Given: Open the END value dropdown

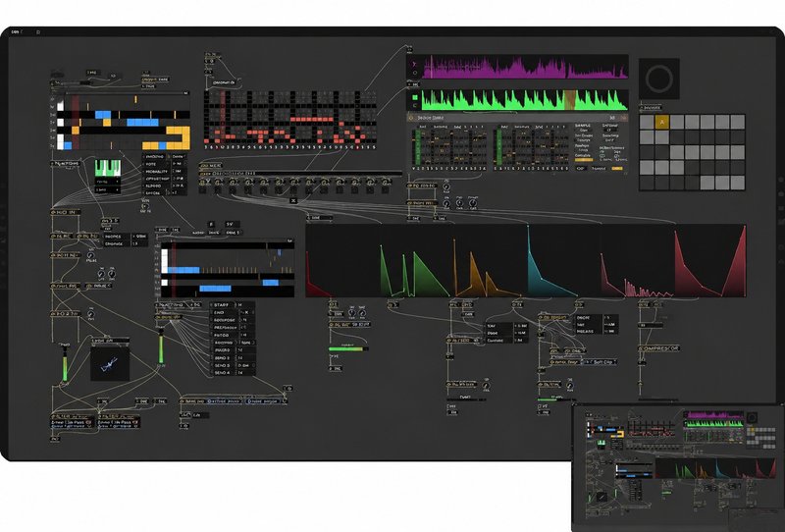Looking at the screenshot, I should 245,312.
